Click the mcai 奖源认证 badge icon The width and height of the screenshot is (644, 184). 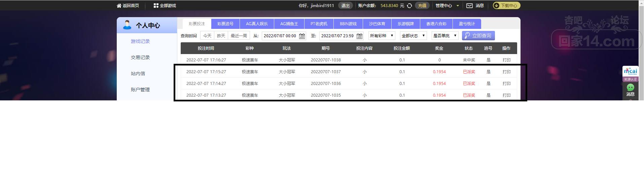(x=631, y=74)
